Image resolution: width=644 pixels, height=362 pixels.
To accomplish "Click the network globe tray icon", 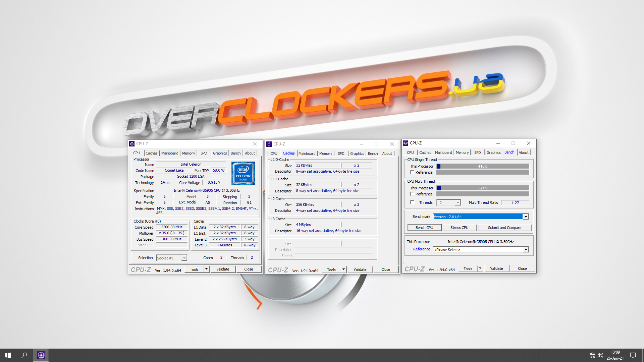I will point(592,355).
